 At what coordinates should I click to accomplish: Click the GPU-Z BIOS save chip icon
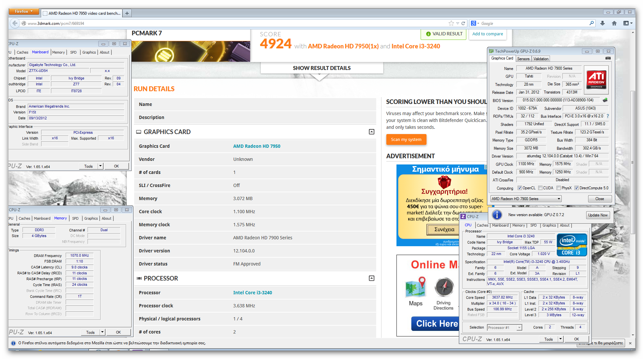605,100
